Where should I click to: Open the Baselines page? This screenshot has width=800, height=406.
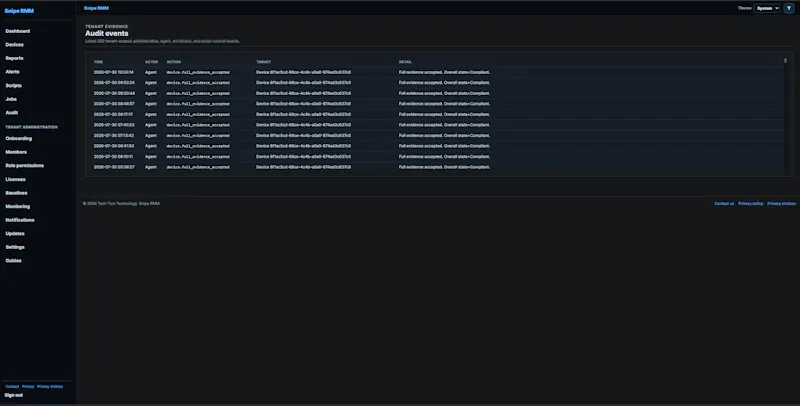16,193
